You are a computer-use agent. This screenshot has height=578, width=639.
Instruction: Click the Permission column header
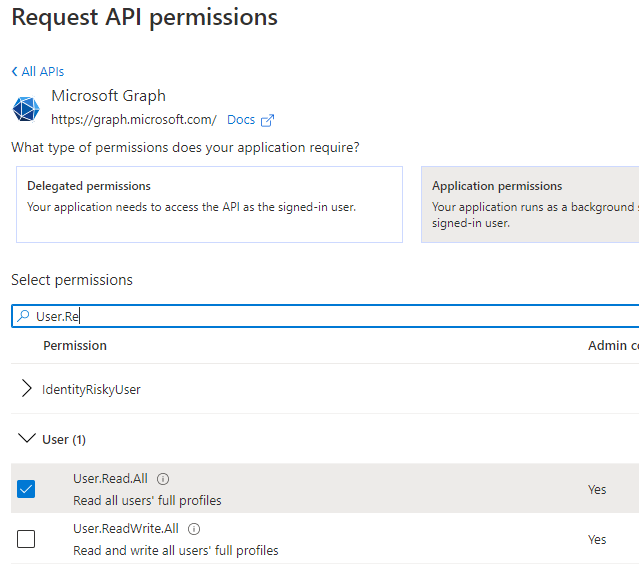75,346
